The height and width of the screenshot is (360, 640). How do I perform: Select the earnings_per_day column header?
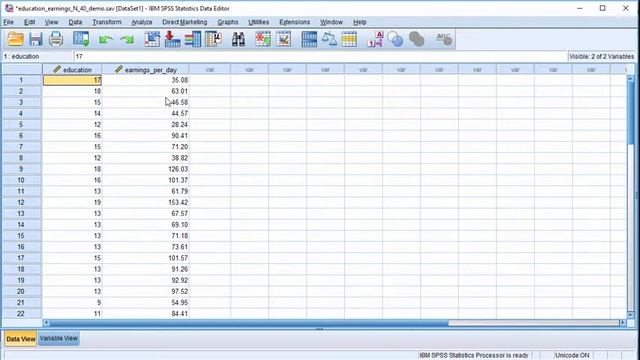point(146,70)
